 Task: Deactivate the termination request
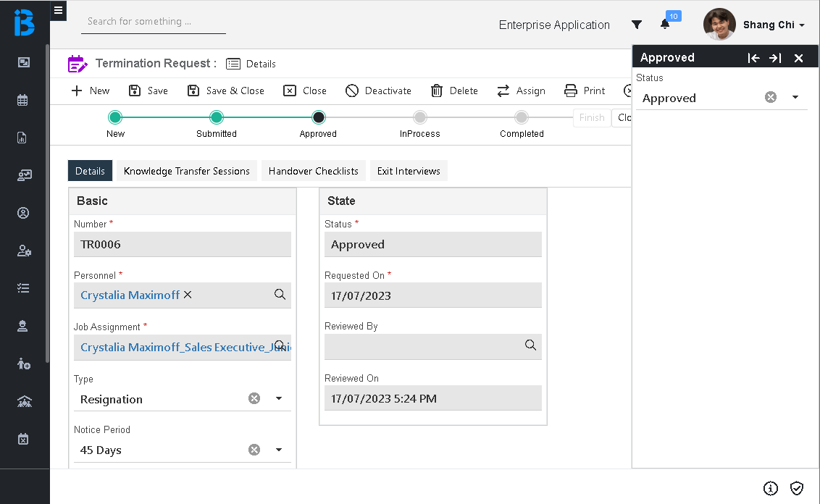click(378, 91)
